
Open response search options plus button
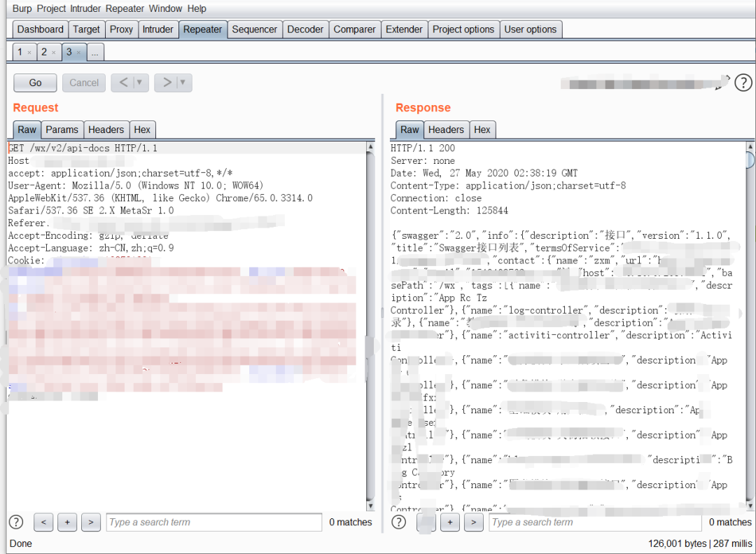pos(450,522)
